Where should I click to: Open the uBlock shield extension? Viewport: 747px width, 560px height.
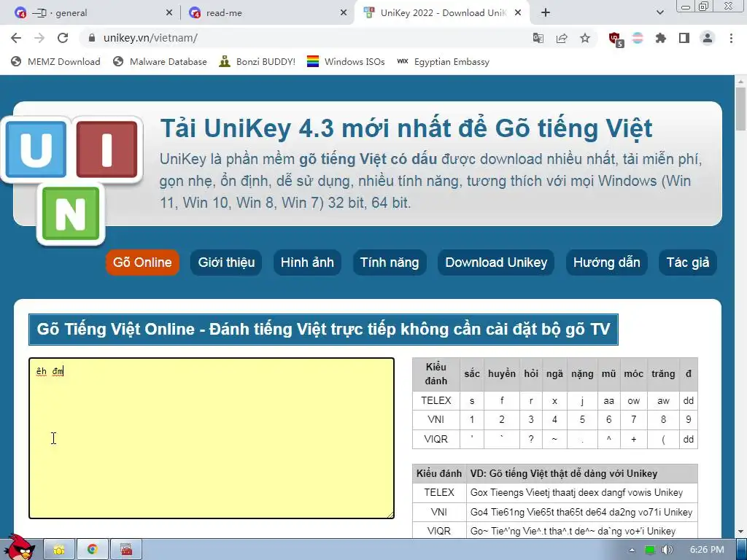pos(616,39)
